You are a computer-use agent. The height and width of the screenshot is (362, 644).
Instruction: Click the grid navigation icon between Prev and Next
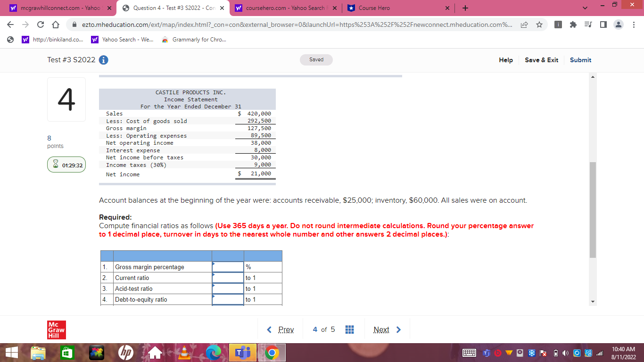(x=349, y=329)
